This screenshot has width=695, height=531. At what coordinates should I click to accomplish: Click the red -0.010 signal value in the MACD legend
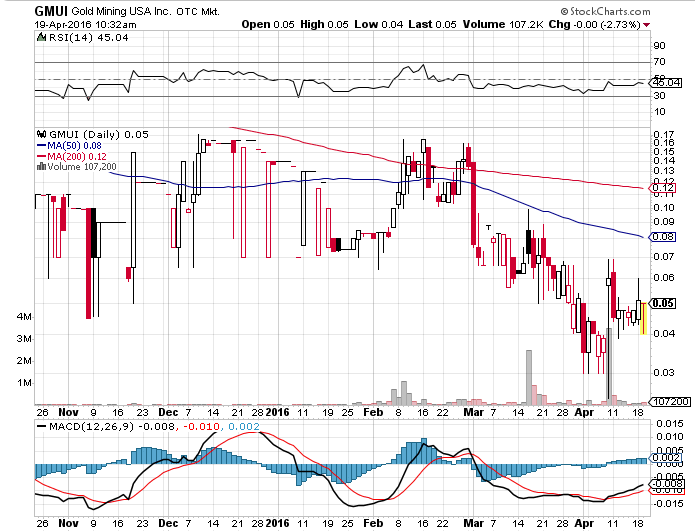[201, 427]
